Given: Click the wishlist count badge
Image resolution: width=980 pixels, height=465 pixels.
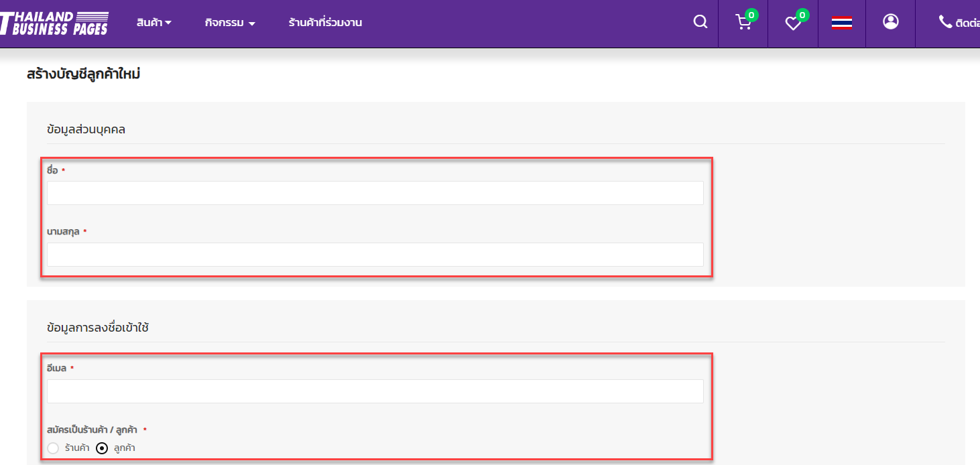Looking at the screenshot, I should tap(802, 15).
